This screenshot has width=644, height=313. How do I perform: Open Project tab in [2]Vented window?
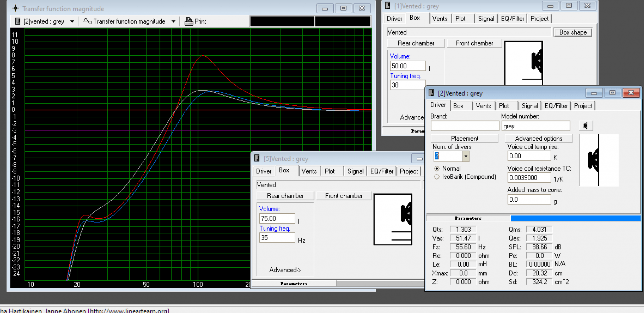(x=583, y=106)
